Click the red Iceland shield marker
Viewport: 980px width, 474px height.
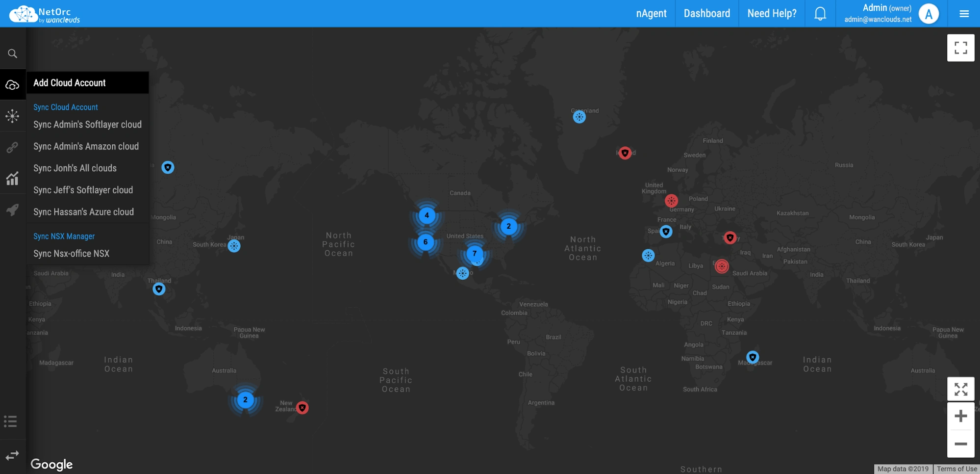click(625, 153)
